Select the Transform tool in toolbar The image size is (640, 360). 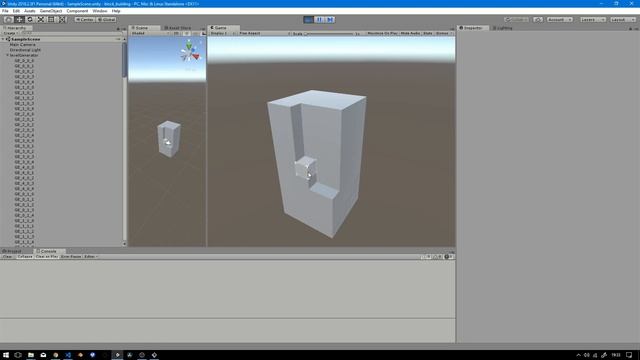tap(62, 19)
